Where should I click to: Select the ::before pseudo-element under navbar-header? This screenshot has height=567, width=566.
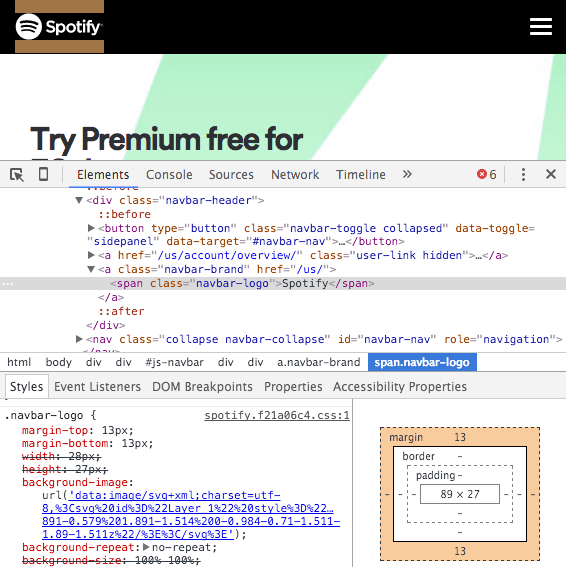(x=124, y=214)
